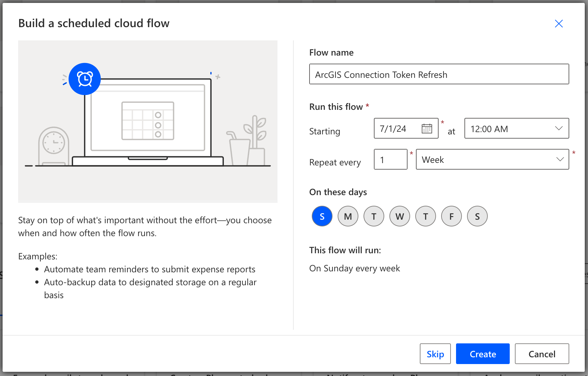Toggle Wednesday day button
The image size is (588, 376).
(x=399, y=216)
